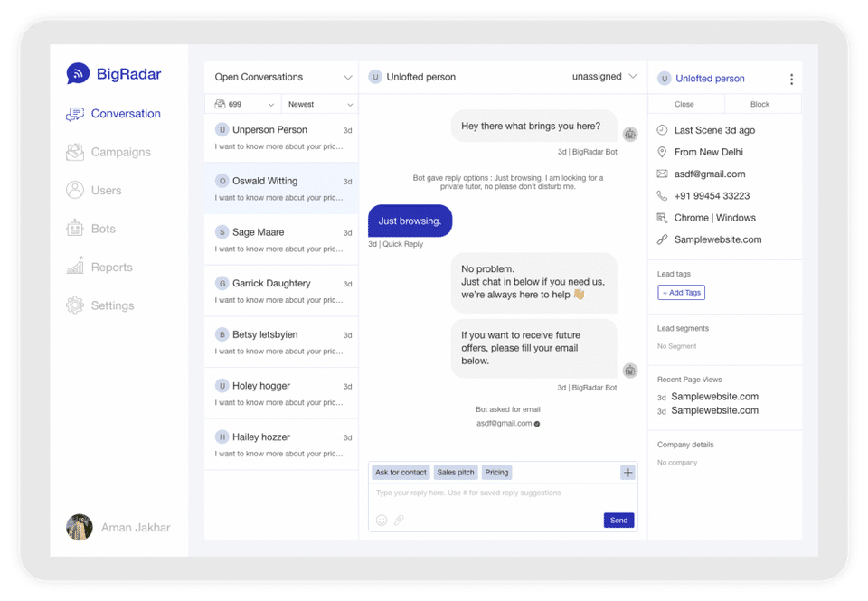Screen dimensions: 868x601
Task: Click the phone icon in details
Action: [662, 195]
